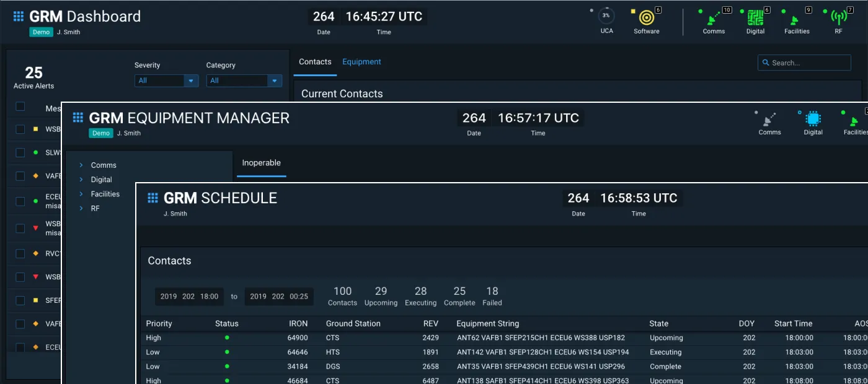
Task: Check the checkbox beside the WSB alert
Action: pos(20,128)
